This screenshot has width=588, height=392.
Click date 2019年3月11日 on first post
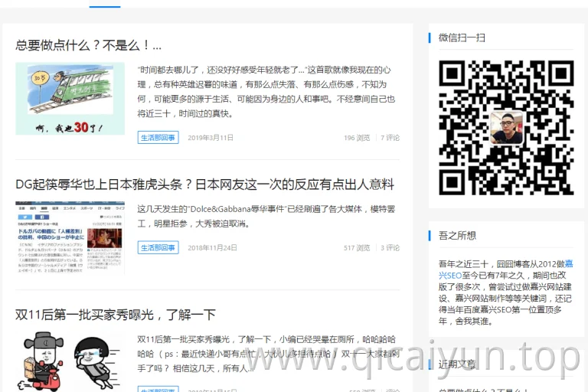pos(211,138)
